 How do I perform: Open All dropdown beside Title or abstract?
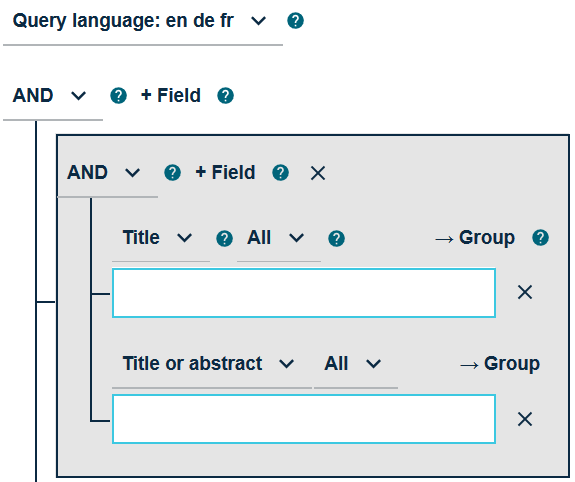356,364
